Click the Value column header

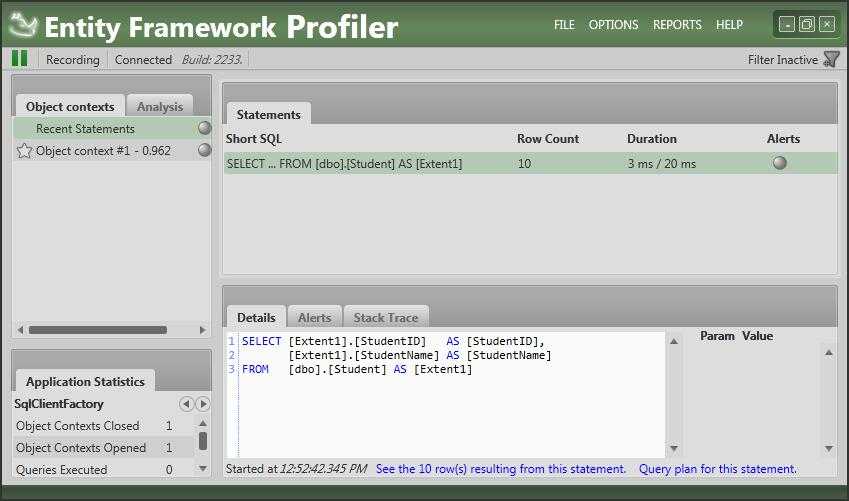(x=757, y=336)
